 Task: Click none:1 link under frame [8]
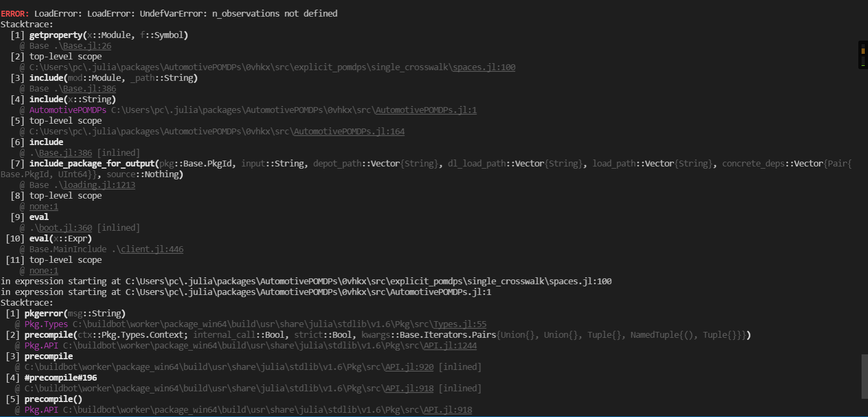(44, 207)
